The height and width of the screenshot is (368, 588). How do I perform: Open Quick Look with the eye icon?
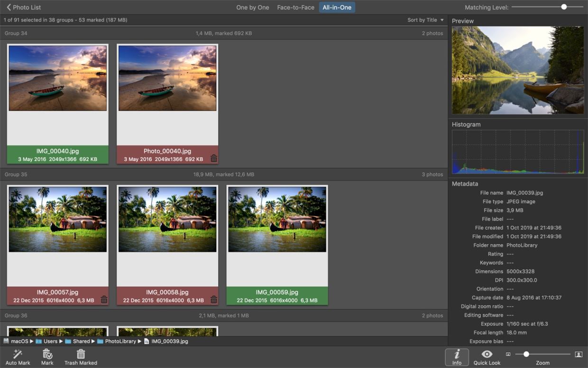click(487, 357)
